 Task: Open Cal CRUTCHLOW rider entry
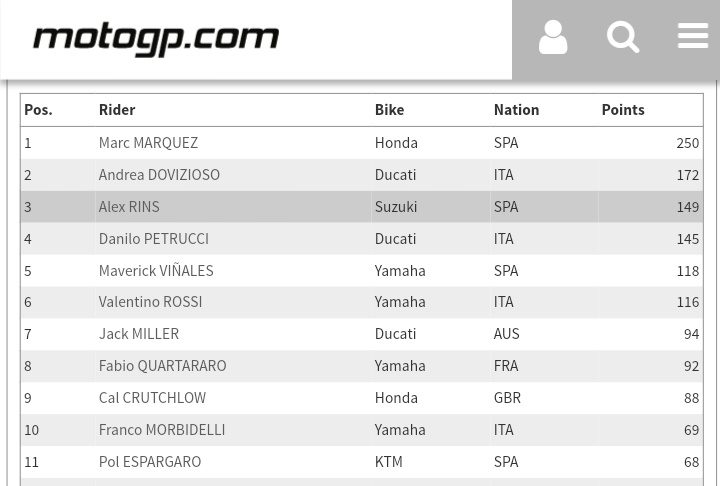pos(152,398)
